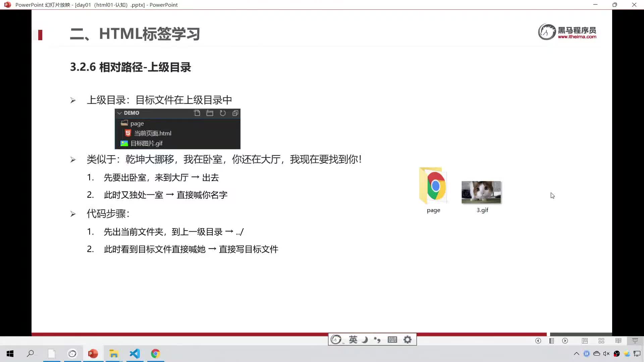Select 目标图片.gif in the DEMO tree
The width and height of the screenshot is (644, 362).
[x=177, y=143]
